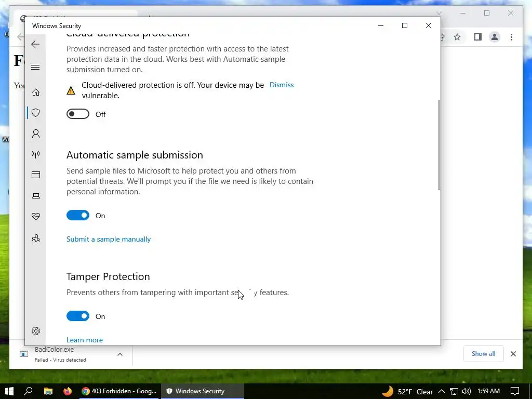Open the Home section in sidebar
The image size is (532, 399).
[36, 92]
